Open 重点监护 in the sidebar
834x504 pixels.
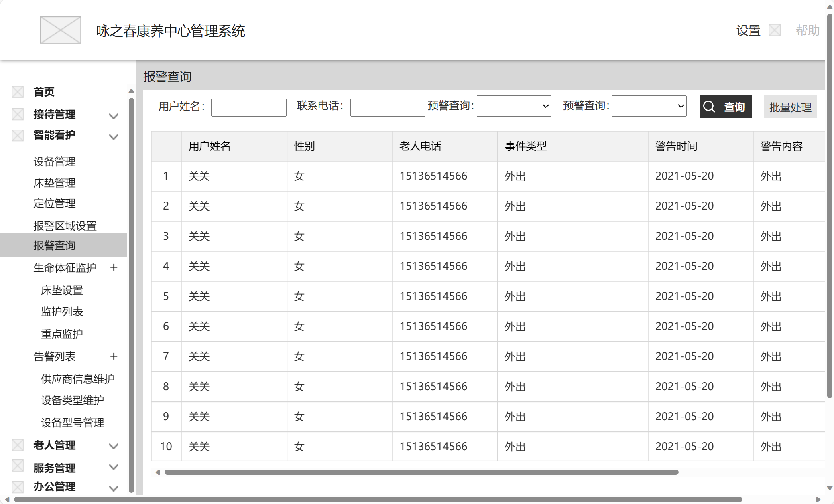coord(62,334)
